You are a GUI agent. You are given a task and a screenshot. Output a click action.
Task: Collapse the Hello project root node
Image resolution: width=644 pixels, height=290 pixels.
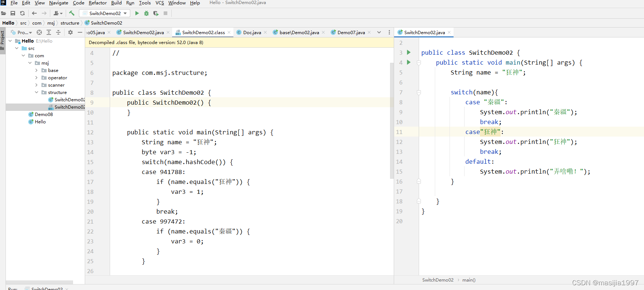click(x=10, y=41)
